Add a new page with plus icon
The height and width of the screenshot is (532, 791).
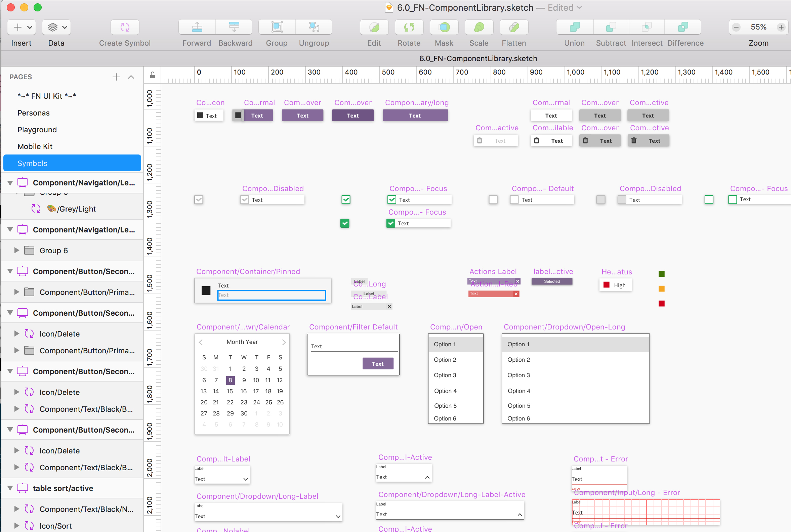pyautogui.click(x=116, y=77)
